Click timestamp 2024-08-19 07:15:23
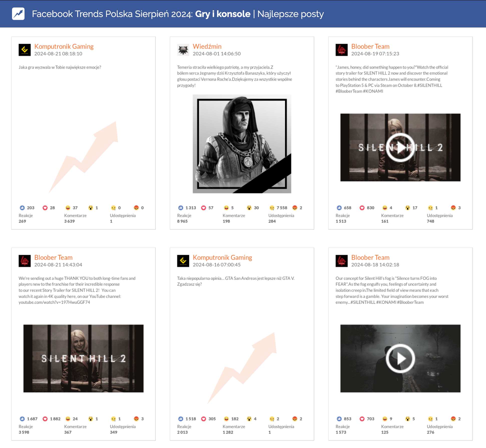This screenshot has width=486, height=448. 375,54
